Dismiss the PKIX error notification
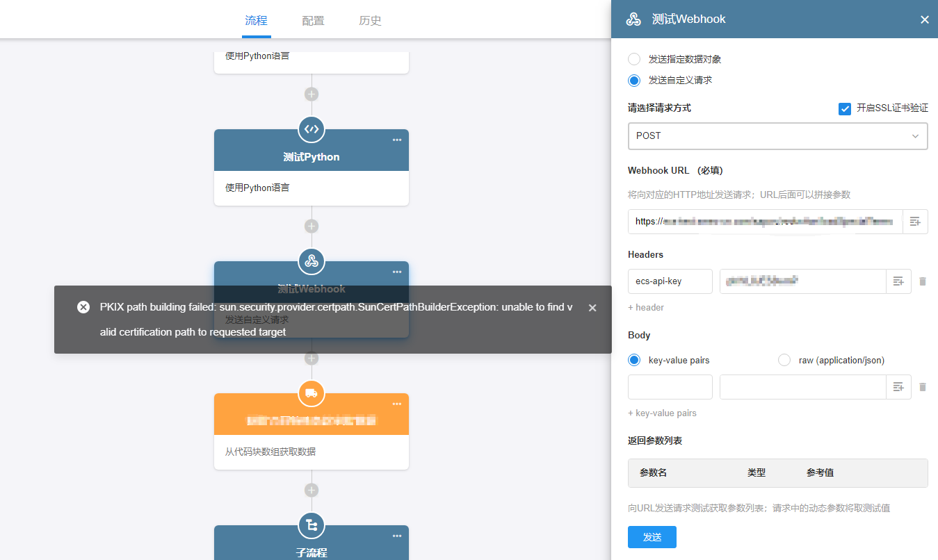The height and width of the screenshot is (560, 938). [592, 308]
